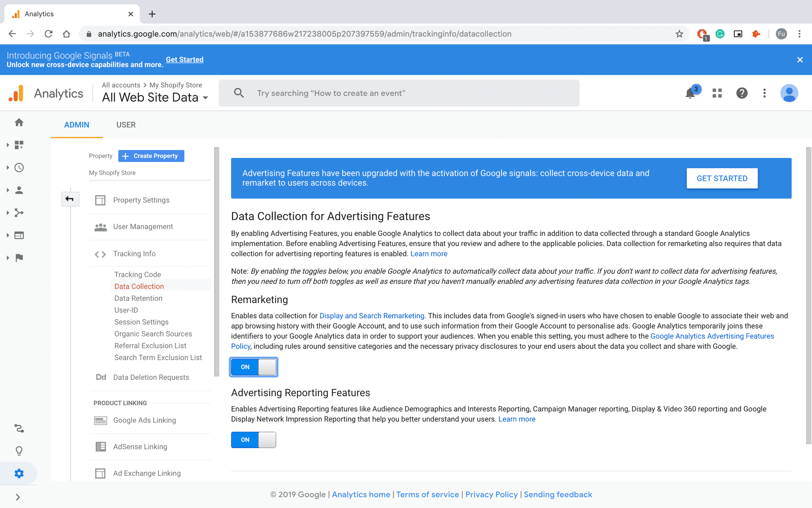The width and height of the screenshot is (812, 508).
Task: Open Tracking Code submenu item
Action: click(x=138, y=274)
